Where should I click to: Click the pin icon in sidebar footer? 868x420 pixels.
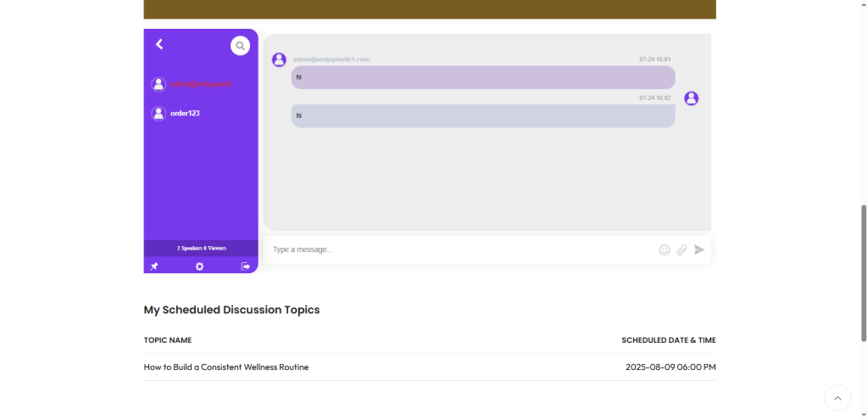point(154,266)
